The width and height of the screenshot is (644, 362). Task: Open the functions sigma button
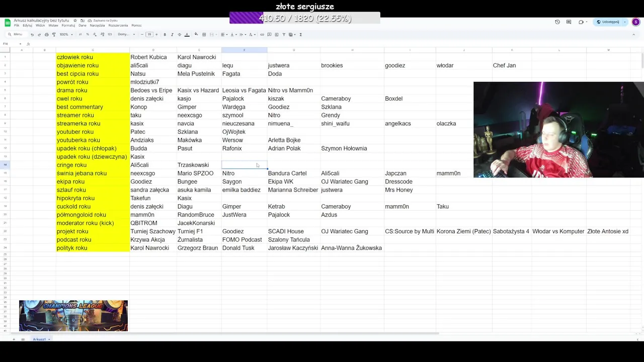tap(301, 34)
